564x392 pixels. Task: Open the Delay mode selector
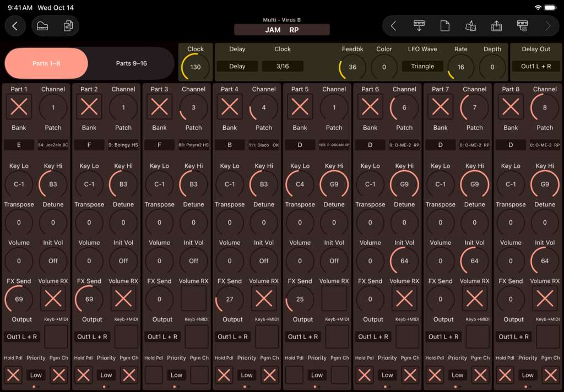tap(237, 66)
